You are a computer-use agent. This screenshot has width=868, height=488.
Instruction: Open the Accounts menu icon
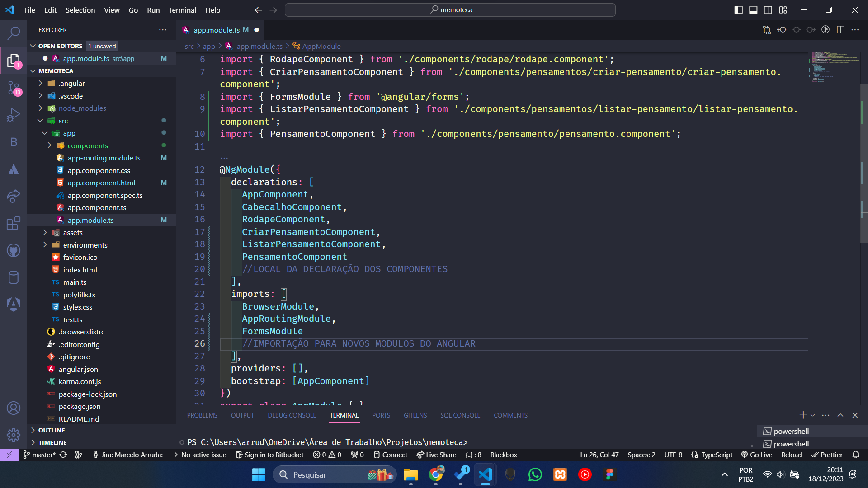coord(14,408)
